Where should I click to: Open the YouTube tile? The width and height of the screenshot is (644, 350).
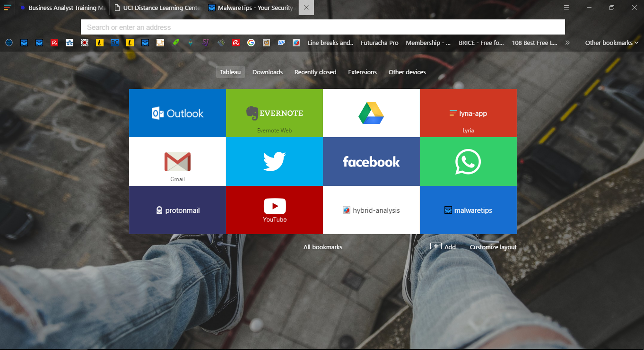coord(274,210)
